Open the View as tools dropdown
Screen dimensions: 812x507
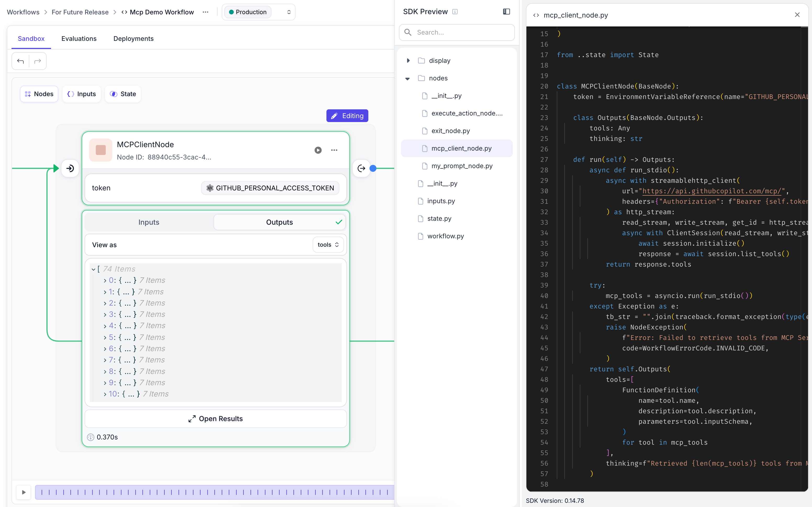(328, 245)
